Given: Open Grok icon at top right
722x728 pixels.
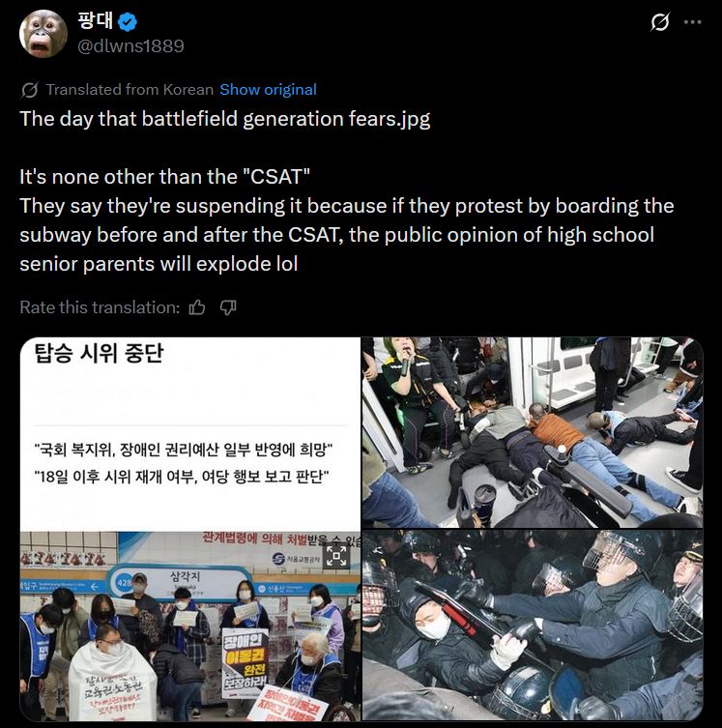Looking at the screenshot, I should tap(660, 22).
